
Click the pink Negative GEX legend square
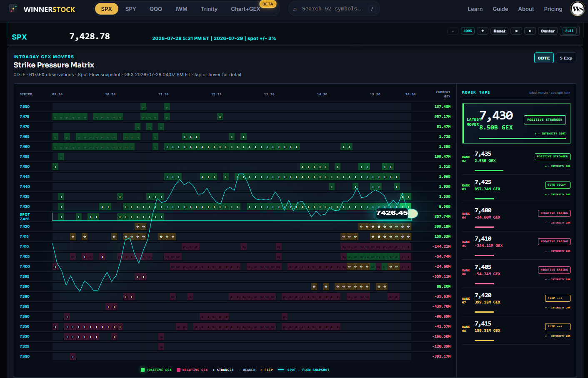coord(178,370)
